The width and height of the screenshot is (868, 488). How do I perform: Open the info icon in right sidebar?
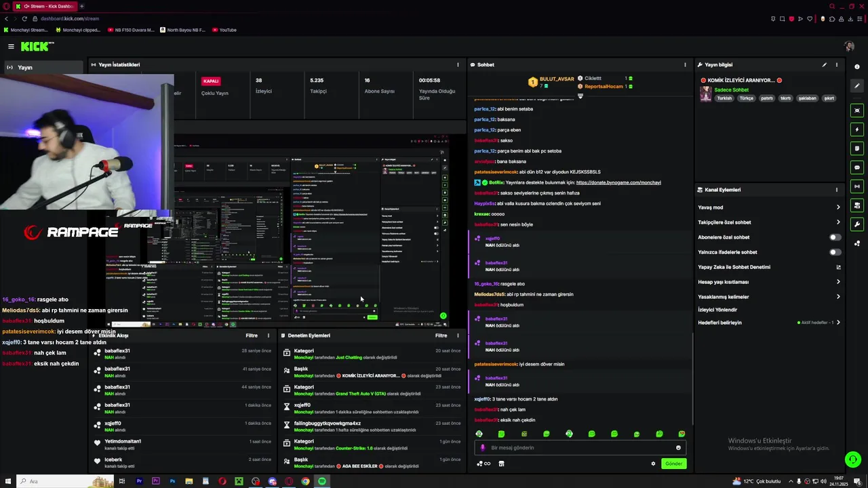pyautogui.click(x=857, y=66)
